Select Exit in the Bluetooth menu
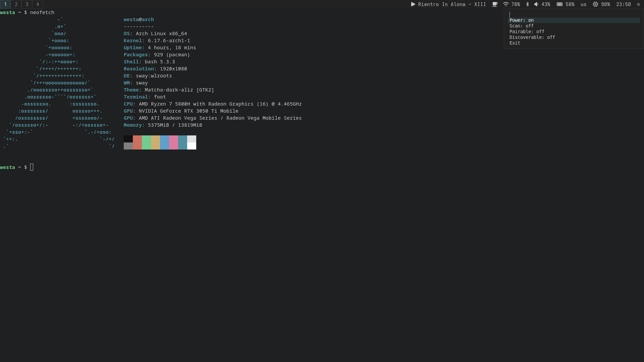This screenshot has height=362, width=644. point(515,43)
